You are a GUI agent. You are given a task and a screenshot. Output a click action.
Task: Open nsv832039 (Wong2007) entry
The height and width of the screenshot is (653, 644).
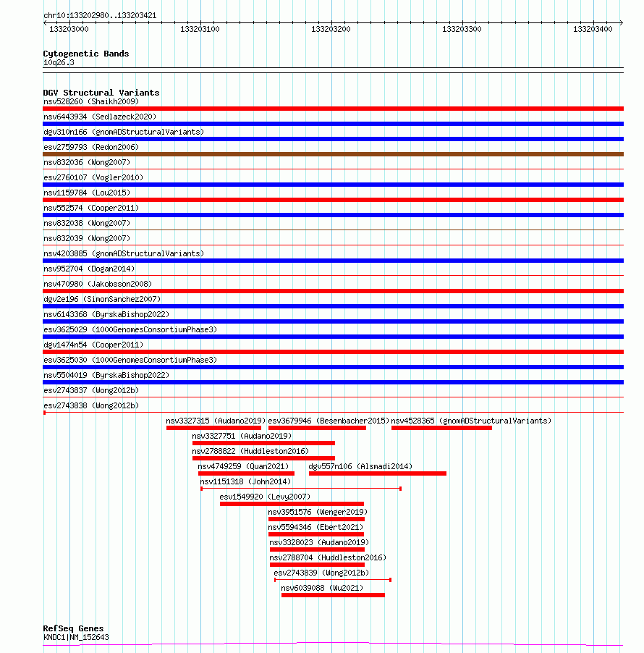point(87,238)
